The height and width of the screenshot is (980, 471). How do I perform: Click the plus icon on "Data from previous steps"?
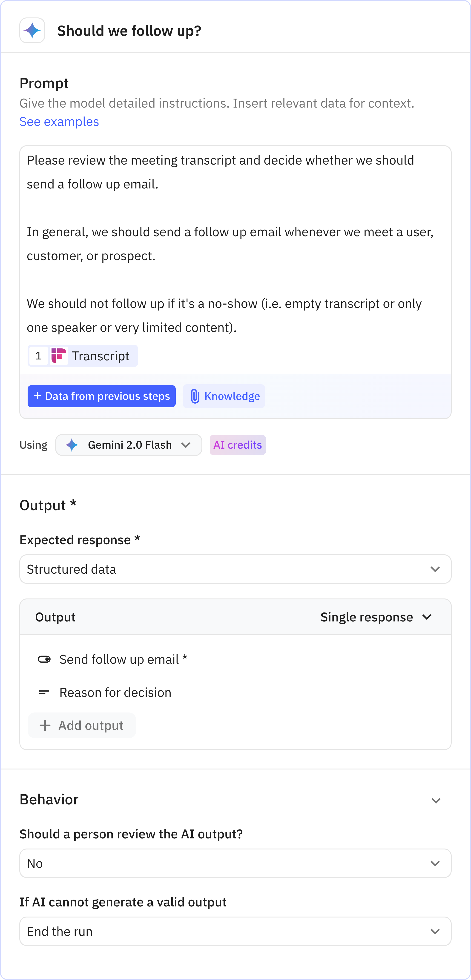(x=37, y=396)
